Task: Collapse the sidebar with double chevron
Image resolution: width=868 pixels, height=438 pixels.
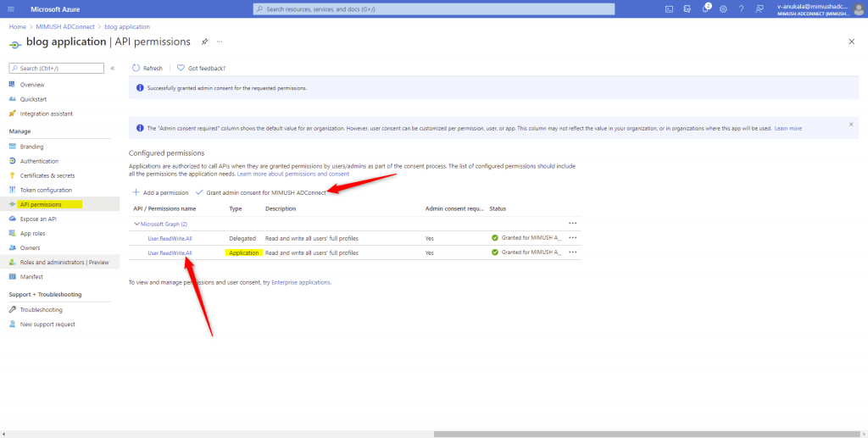Action: pos(113,68)
